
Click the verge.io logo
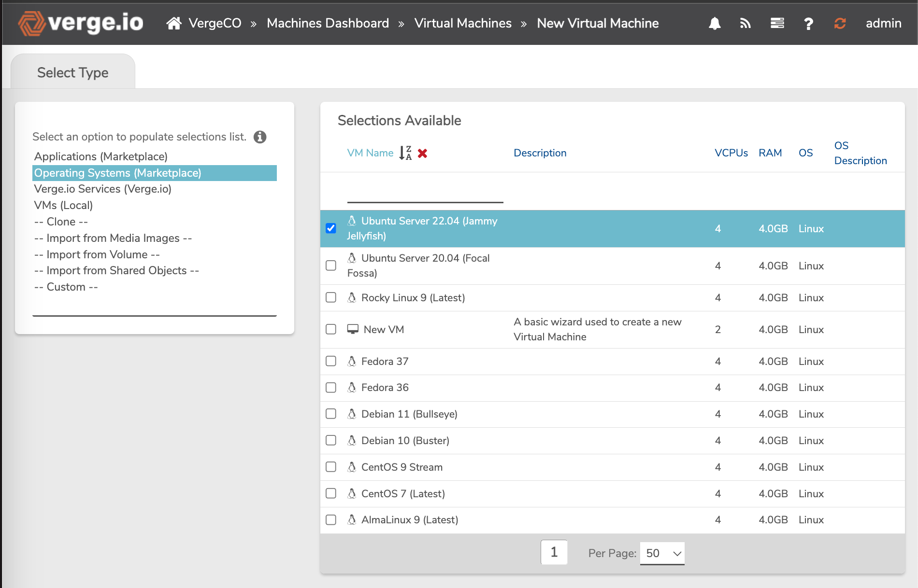click(81, 23)
